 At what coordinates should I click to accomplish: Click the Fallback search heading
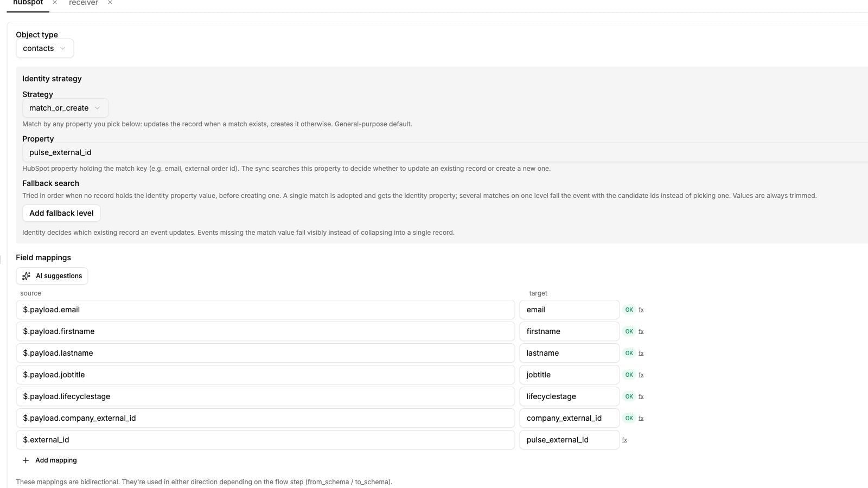coord(50,183)
